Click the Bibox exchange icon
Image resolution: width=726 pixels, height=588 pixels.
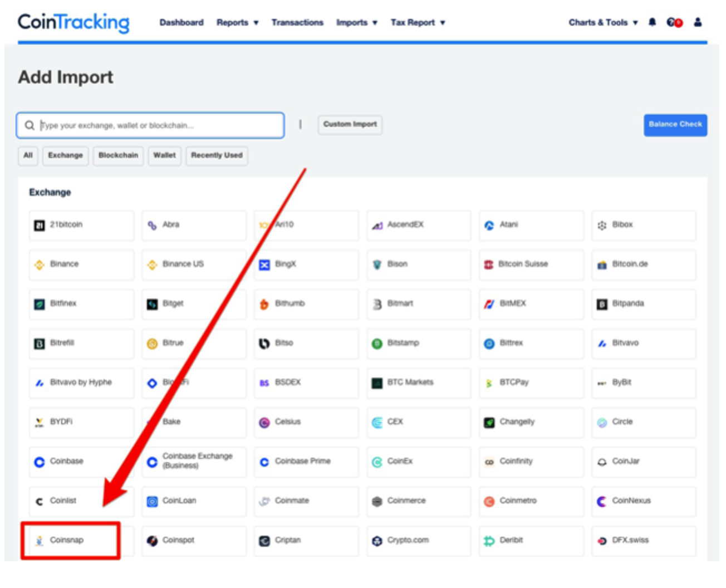click(602, 226)
